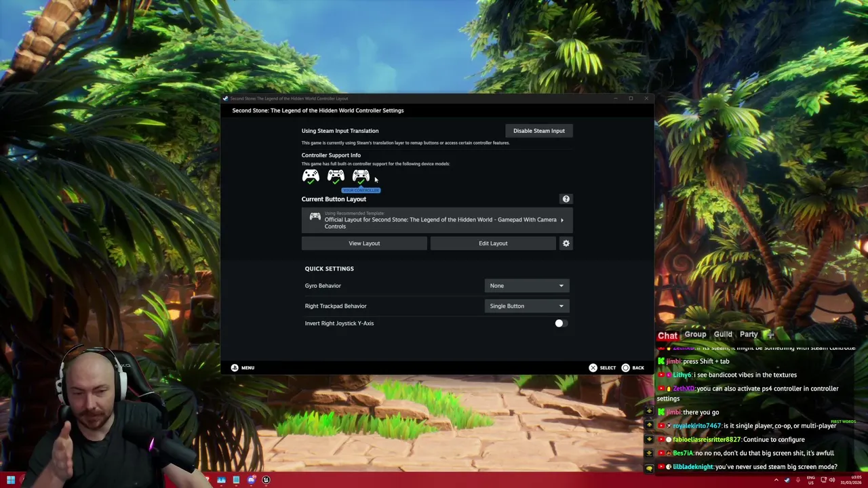This screenshot has width=868, height=488.
Task: Click the Steam Menu icon at bottom left
Action: tap(235, 367)
